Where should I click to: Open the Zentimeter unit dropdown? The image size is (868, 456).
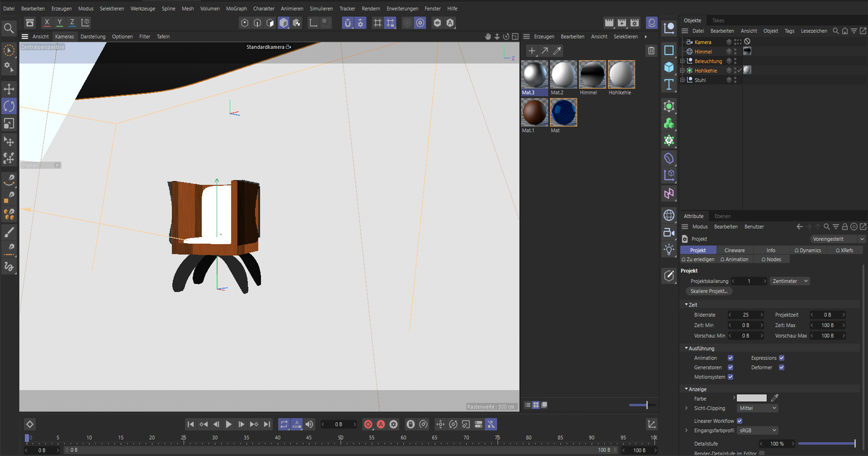(x=790, y=281)
